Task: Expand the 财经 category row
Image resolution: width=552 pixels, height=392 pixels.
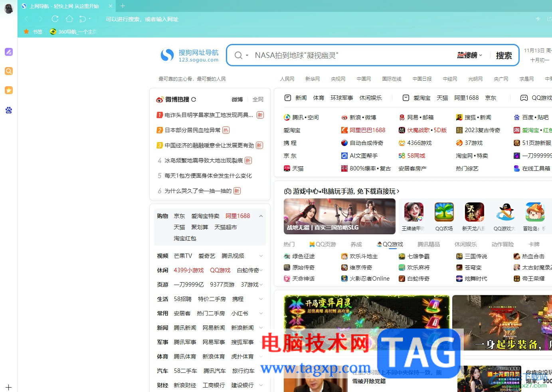Action: pos(261,385)
